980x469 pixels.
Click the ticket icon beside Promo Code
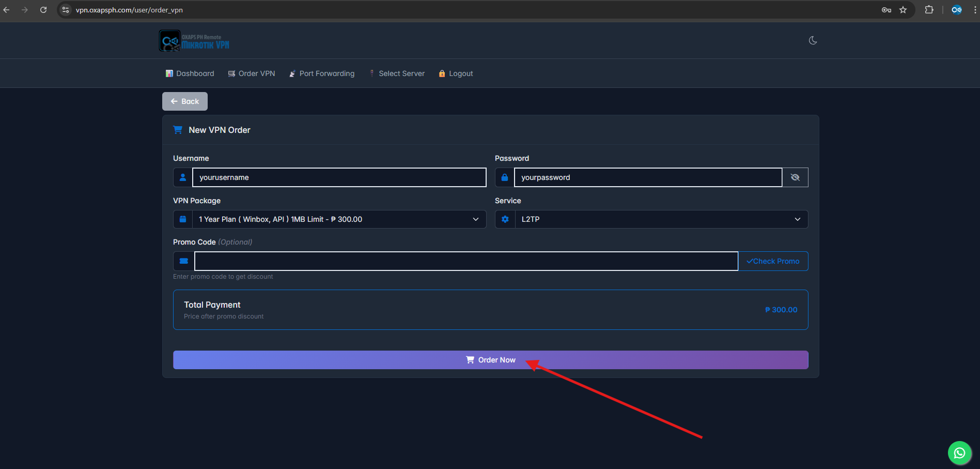(x=183, y=261)
